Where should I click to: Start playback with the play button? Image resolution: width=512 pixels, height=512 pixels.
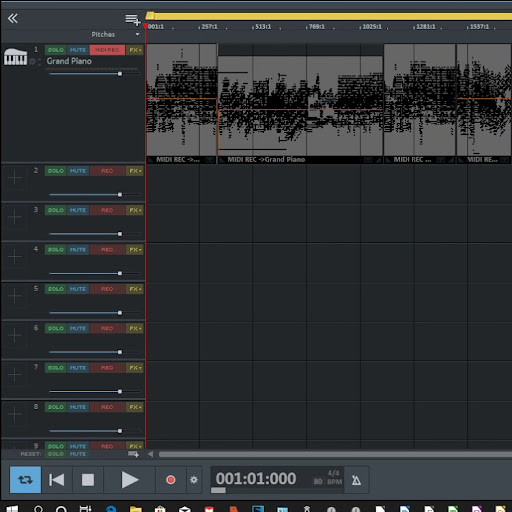[x=129, y=480]
